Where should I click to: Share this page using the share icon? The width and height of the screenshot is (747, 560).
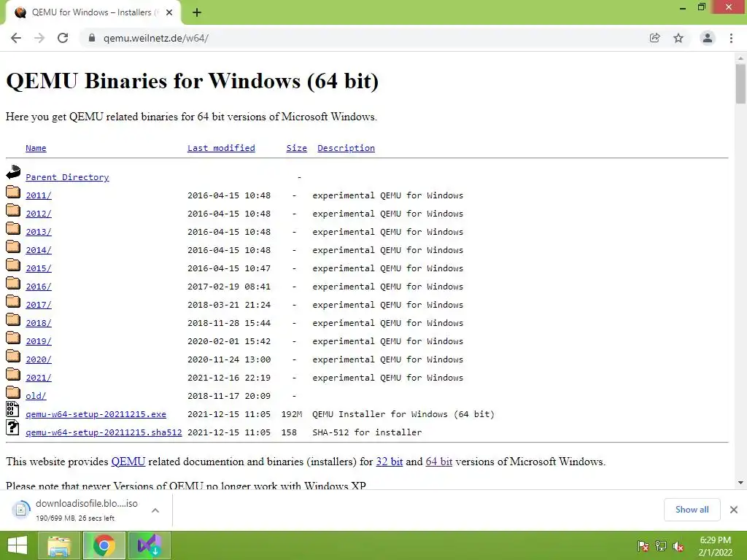pyautogui.click(x=654, y=38)
